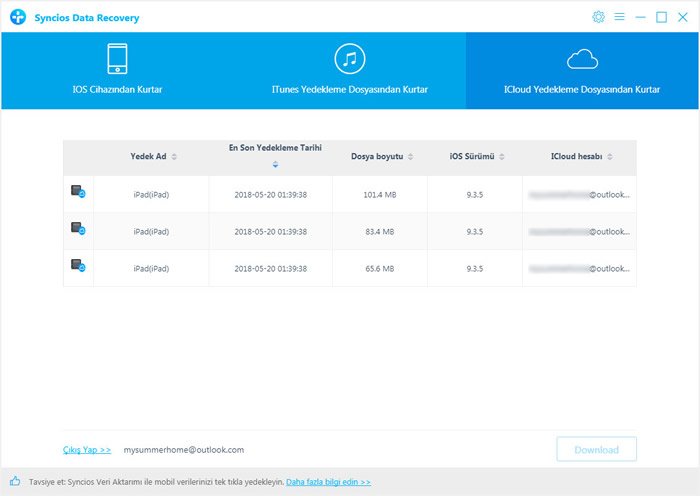The height and width of the screenshot is (496, 700).
Task: Click the backup icon of 83.4 MB row
Action: pos(78,229)
